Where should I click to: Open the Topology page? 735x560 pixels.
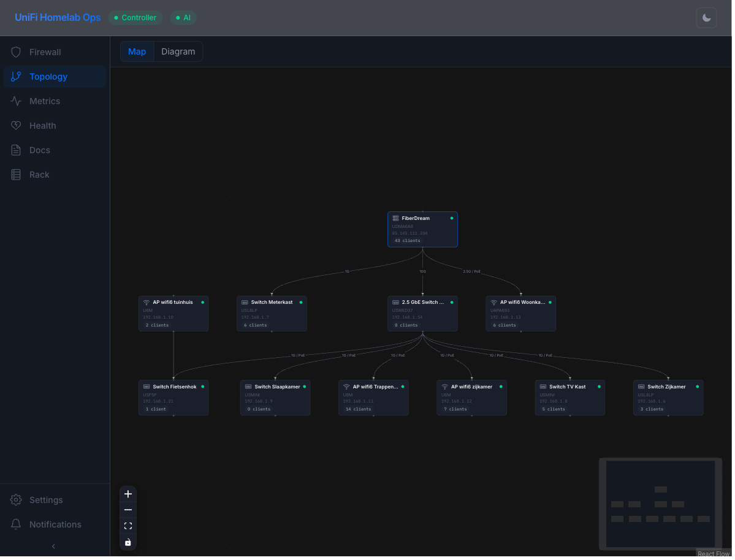[48, 77]
